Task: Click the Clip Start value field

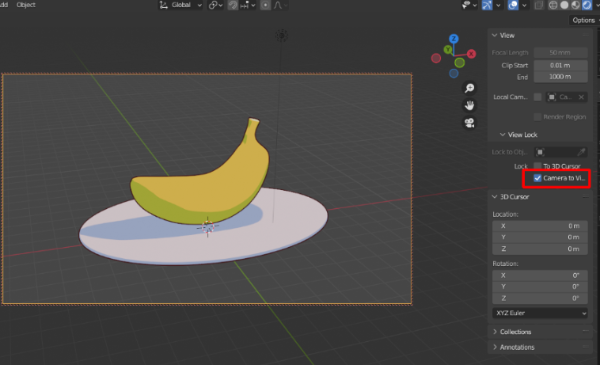Action: click(x=560, y=65)
